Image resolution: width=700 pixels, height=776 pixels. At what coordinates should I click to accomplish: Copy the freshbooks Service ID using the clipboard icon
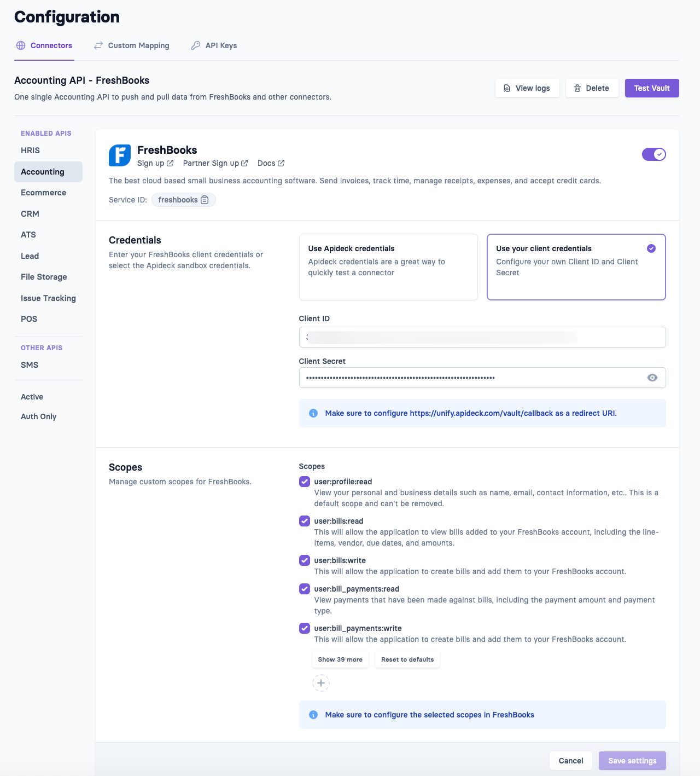205,200
